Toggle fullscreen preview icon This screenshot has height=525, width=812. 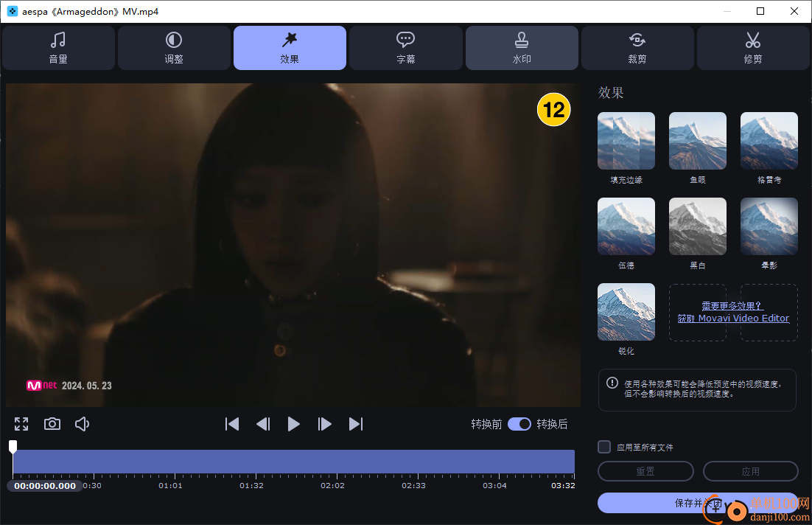coord(21,424)
